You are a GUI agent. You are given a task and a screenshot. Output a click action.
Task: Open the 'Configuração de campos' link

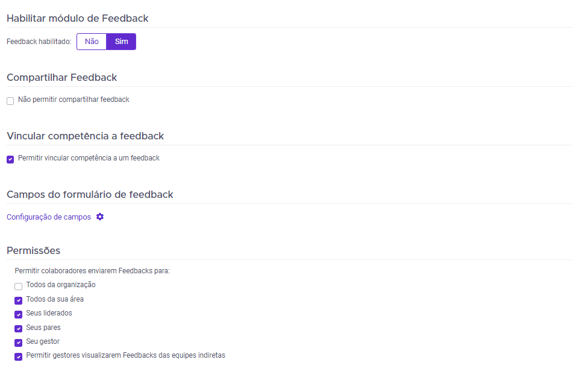point(49,217)
